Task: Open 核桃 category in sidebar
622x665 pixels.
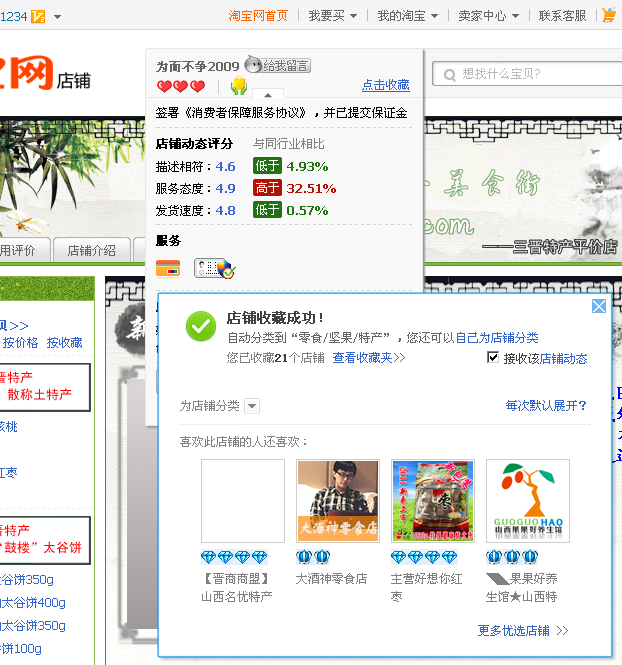Action: [8, 427]
